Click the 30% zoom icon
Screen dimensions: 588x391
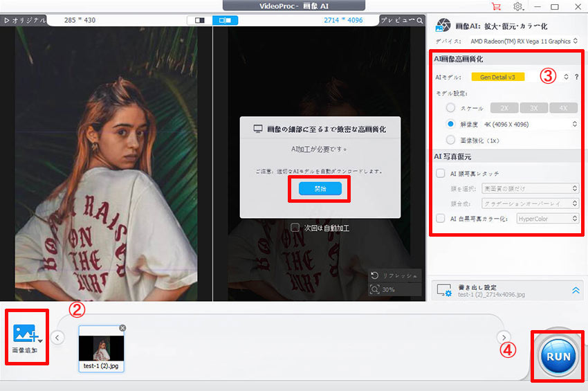(375, 289)
